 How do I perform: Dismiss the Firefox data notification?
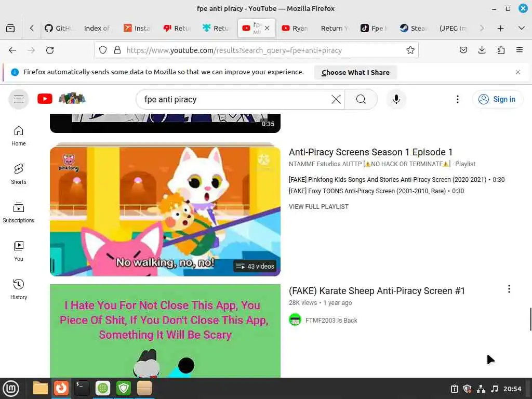(x=518, y=72)
